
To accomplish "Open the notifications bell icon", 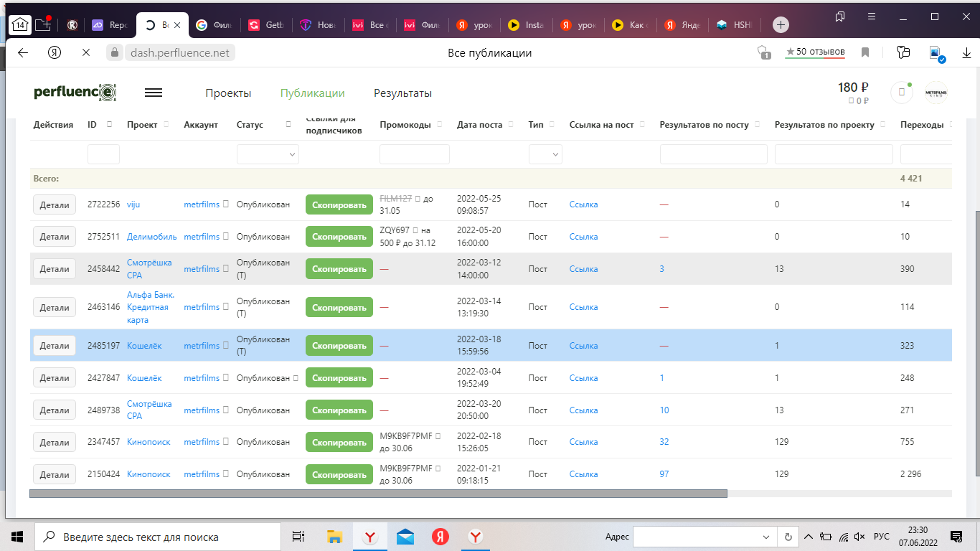I will pos(901,93).
